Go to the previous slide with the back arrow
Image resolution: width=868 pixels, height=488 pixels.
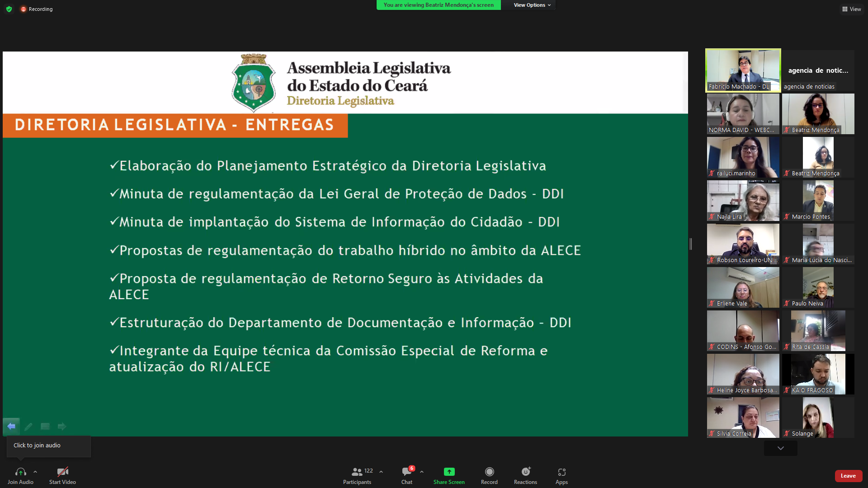tap(11, 426)
